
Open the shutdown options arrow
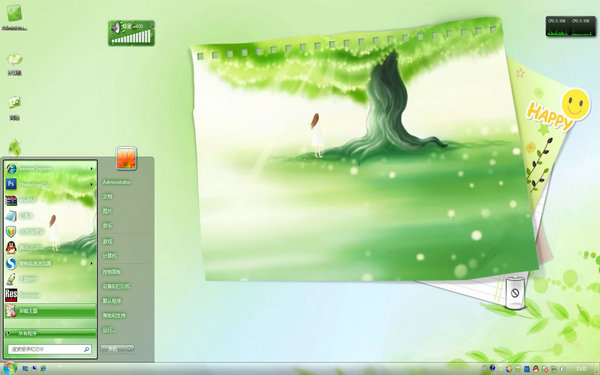point(130,349)
